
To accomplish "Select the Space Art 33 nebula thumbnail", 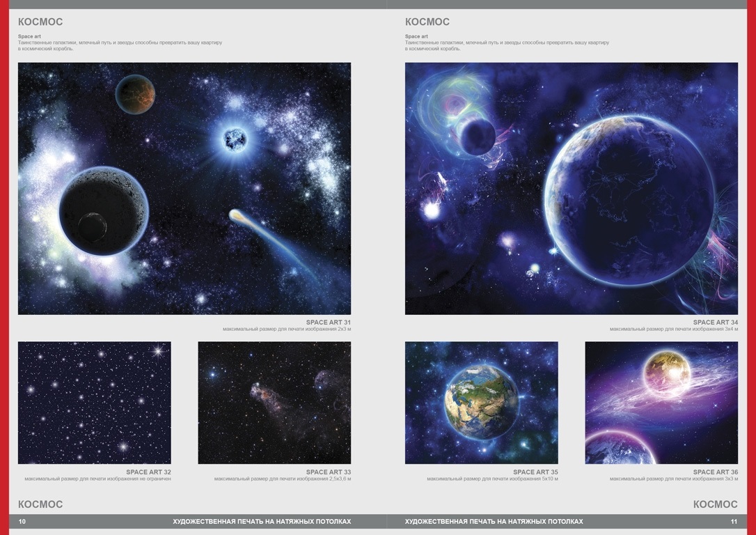I will 274,403.
